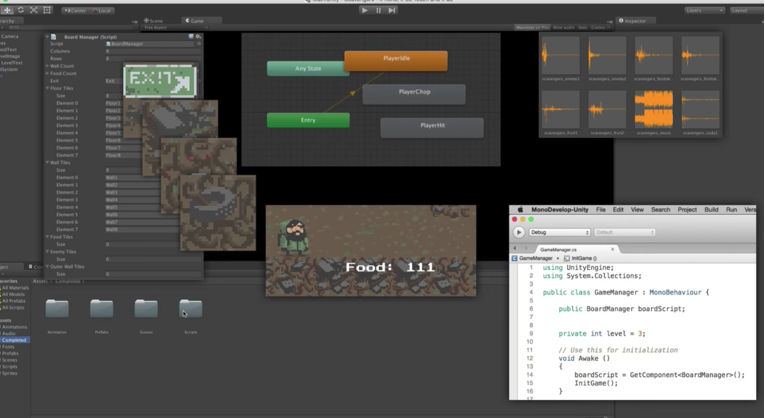
Task: Toggle the Local handle rotation button
Action: (x=101, y=10)
